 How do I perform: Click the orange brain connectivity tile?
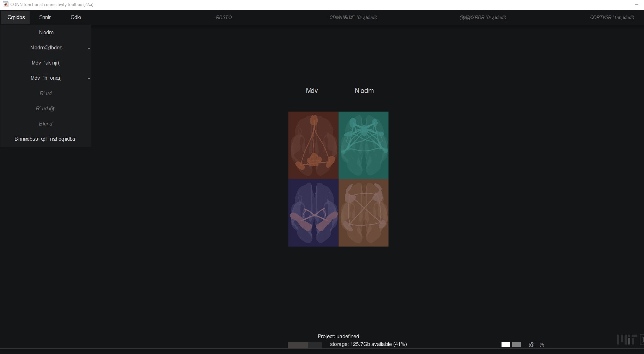coord(313,145)
